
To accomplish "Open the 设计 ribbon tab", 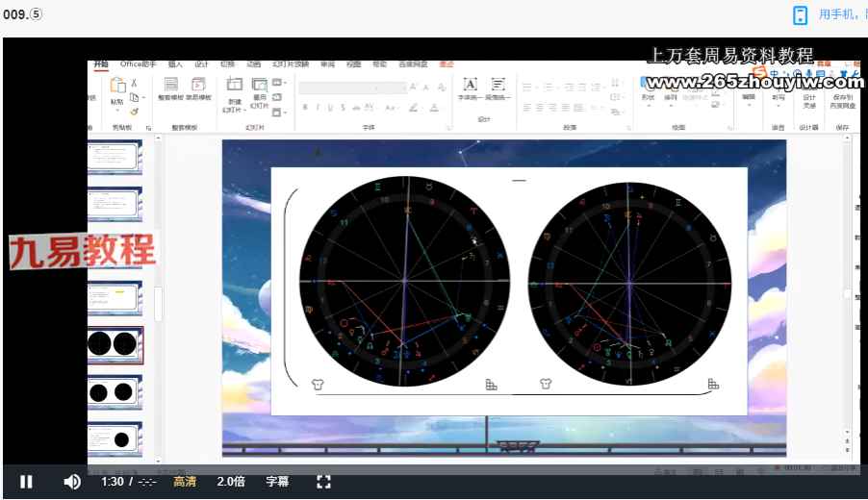I will pyautogui.click(x=201, y=64).
